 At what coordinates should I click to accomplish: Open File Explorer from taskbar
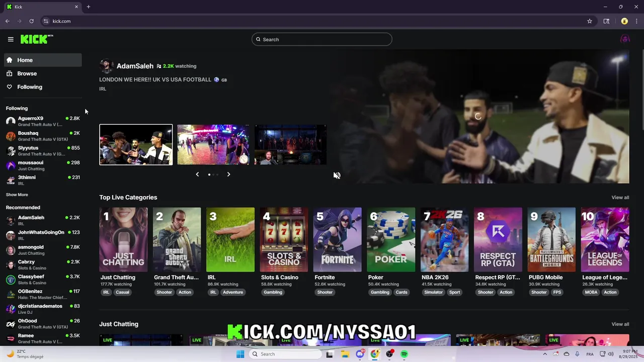[x=345, y=354]
